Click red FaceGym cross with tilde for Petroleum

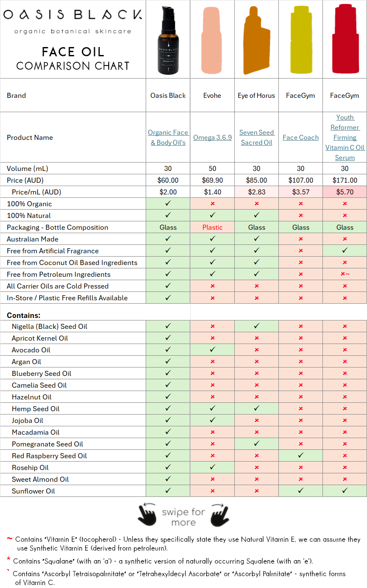[345, 274]
